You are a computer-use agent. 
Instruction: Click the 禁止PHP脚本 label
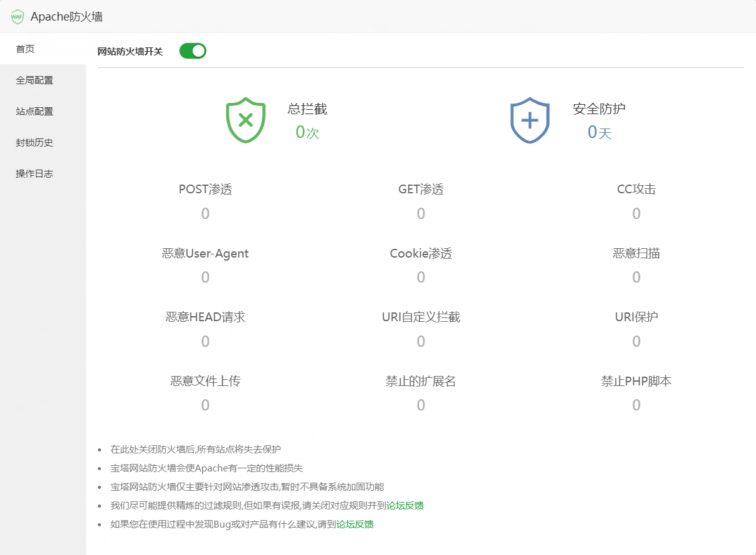(636, 381)
